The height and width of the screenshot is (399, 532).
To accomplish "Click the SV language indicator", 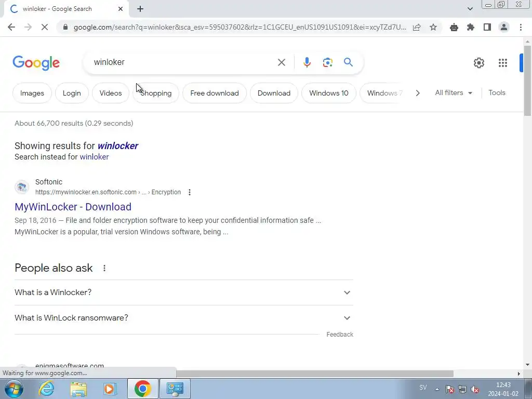I will (423, 388).
